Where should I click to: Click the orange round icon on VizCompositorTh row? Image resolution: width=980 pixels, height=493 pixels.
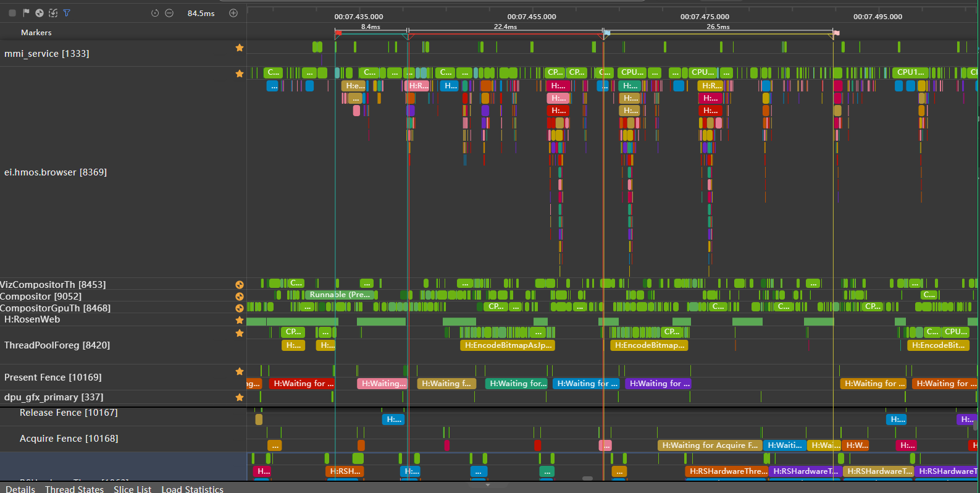tap(240, 285)
